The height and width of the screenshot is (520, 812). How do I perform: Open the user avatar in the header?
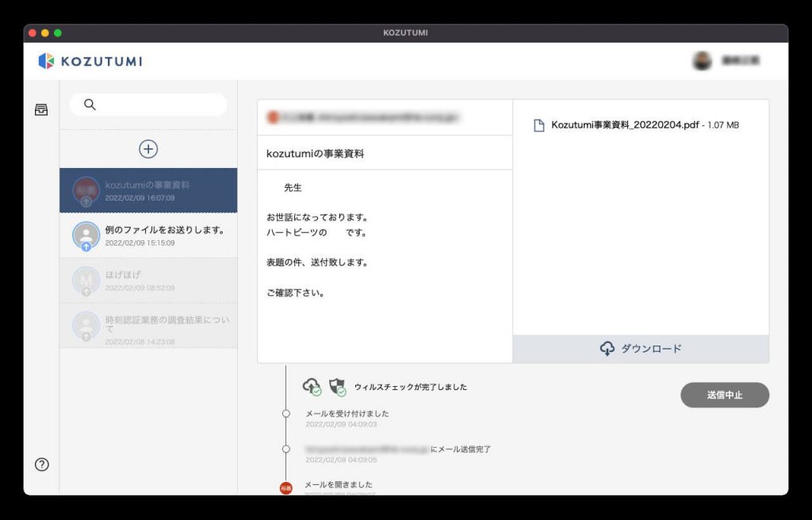click(703, 60)
